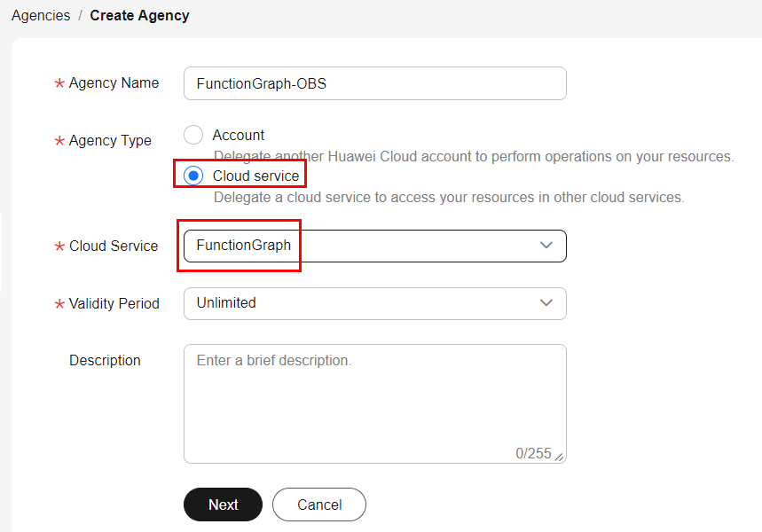Click the Cloud Service chevron arrow

click(546, 246)
